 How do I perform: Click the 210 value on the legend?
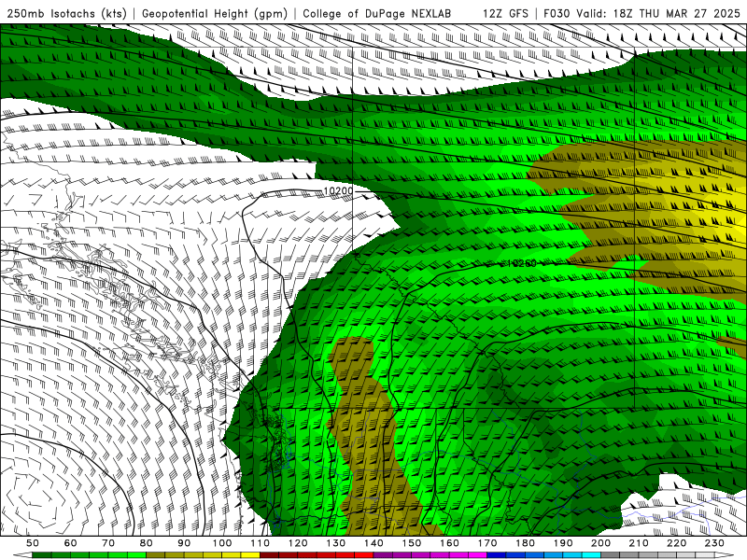point(639,543)
